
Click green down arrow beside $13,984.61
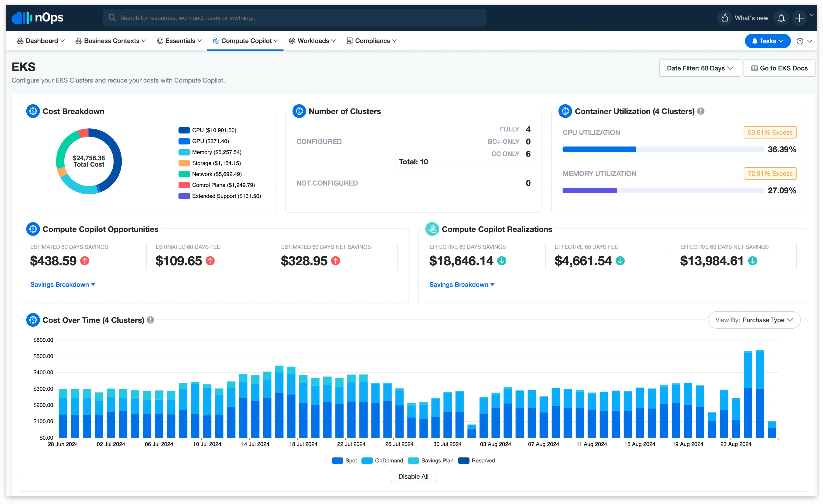[753, 261]
